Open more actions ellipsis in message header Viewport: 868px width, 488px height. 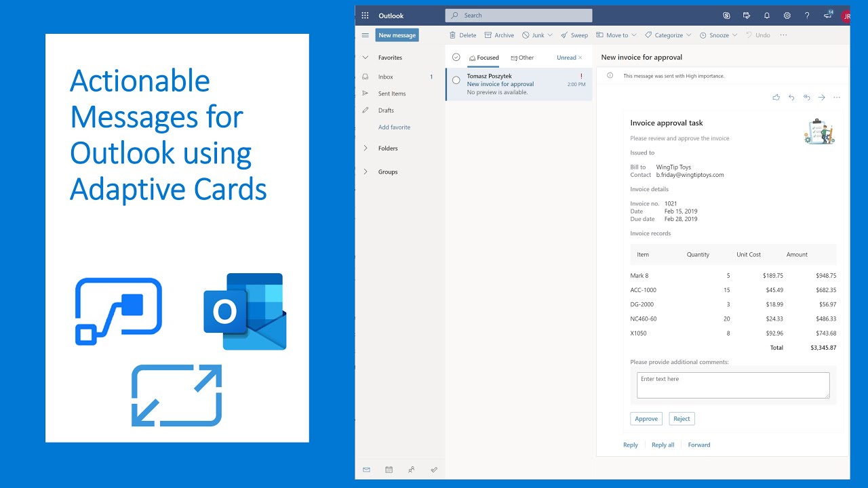point(837,98)
